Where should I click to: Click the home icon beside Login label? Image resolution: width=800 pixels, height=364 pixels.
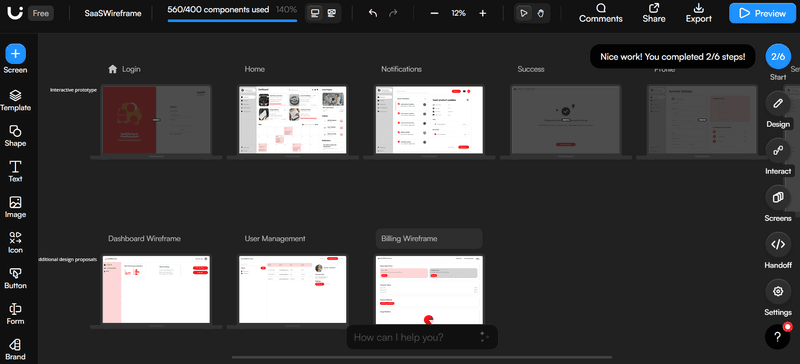point(113,69)
